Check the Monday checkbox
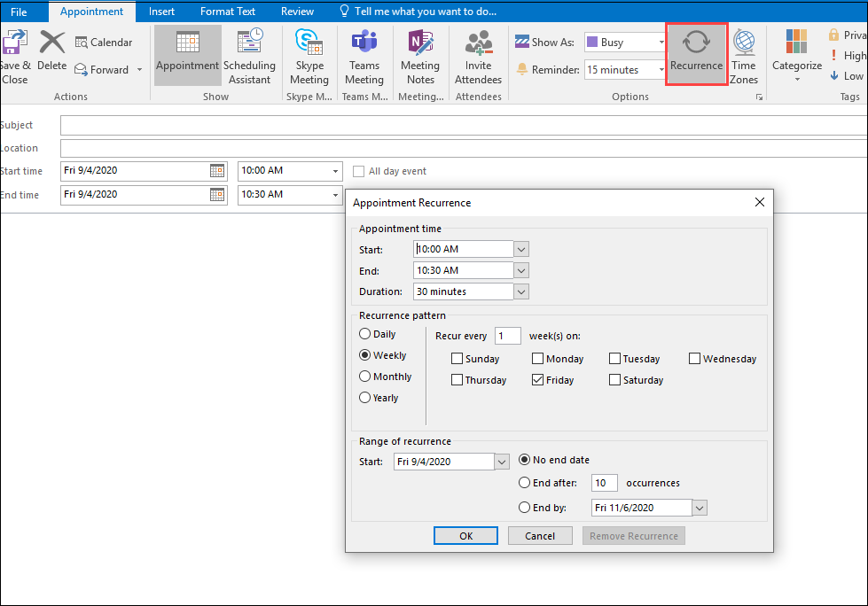The image size is (868, 606). tap(537, 358)
